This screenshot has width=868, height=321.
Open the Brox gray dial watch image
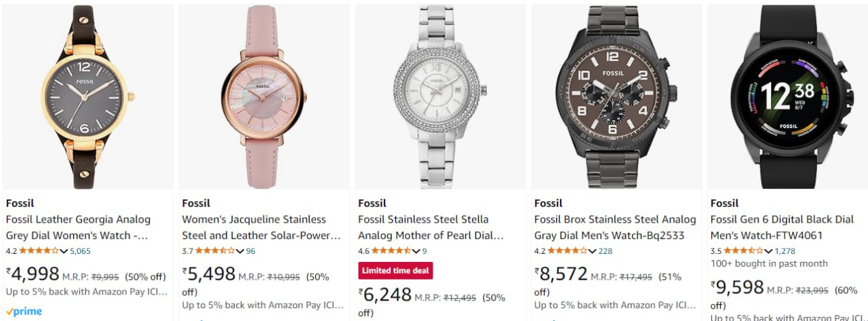coord(616,96)
